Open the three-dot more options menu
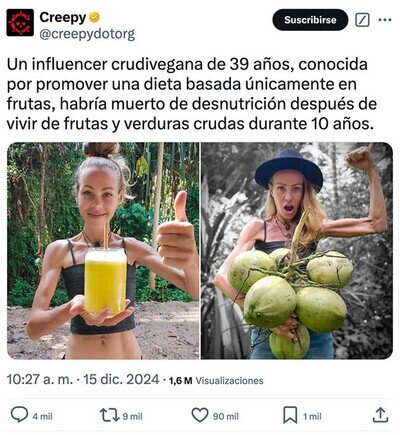 [x=385, y=20]
